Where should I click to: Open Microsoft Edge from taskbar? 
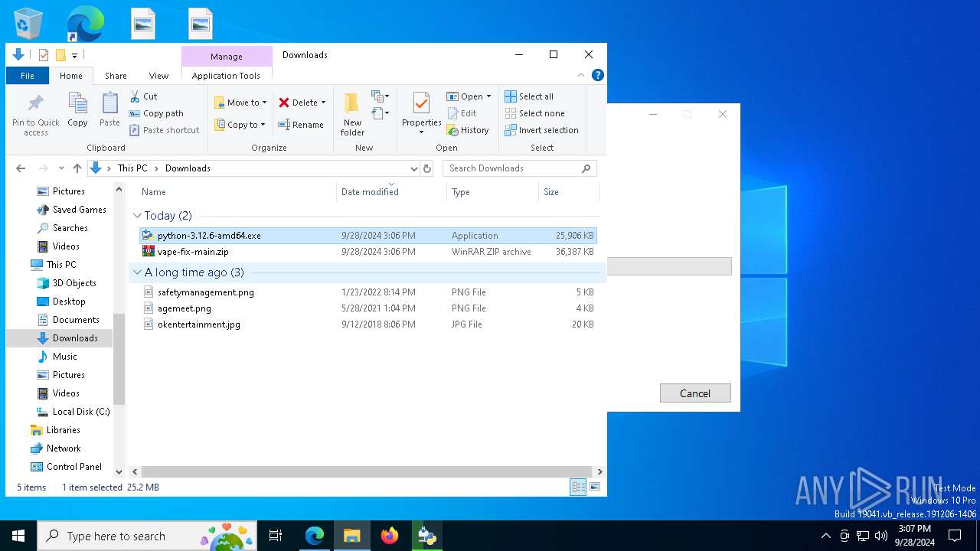pyautogui.click(x=315, y=536)
